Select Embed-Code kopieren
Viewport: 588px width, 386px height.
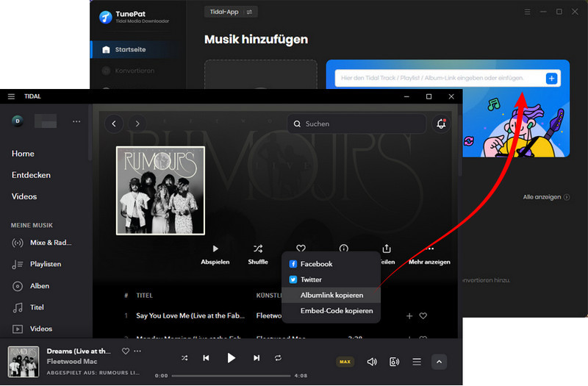click(331, 310)
